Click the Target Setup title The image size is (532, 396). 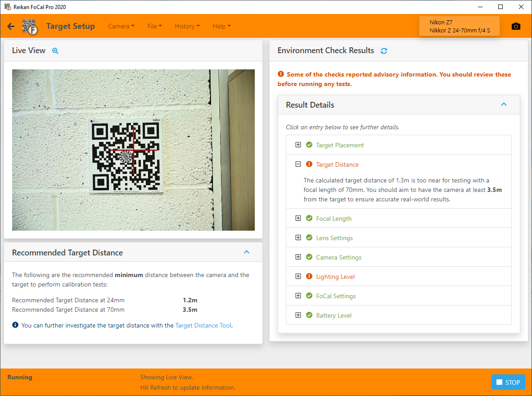(x=71, y=26)
